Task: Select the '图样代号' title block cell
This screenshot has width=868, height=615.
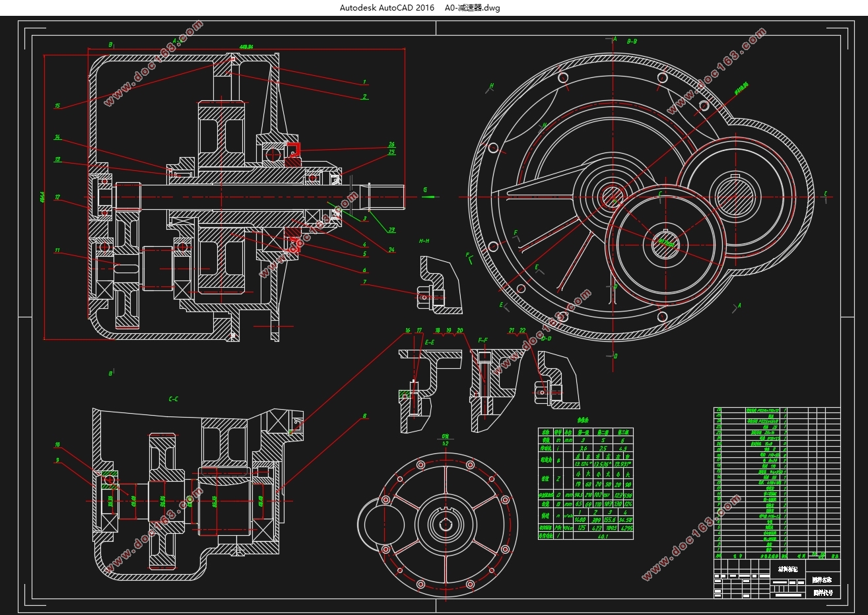Action: (x=823, y=593)
